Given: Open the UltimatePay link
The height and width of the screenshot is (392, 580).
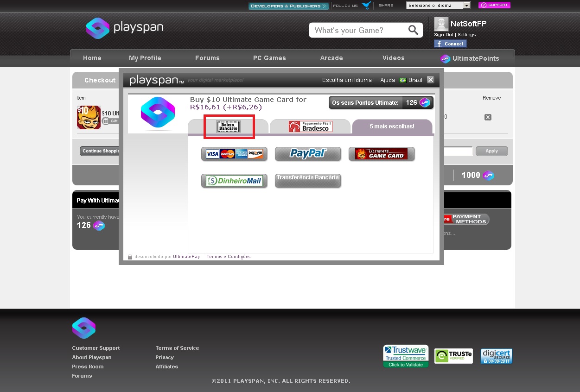Looking at the screenshot, I should [x=186, y=257].
